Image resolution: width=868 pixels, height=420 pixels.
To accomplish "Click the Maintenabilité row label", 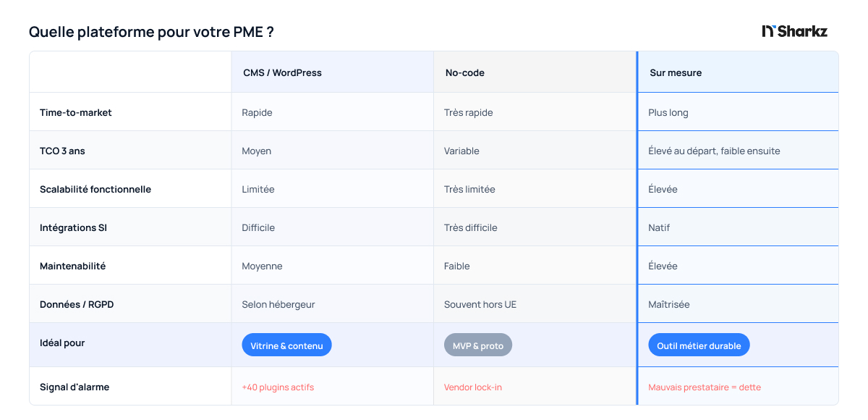I will click(72, 266).
